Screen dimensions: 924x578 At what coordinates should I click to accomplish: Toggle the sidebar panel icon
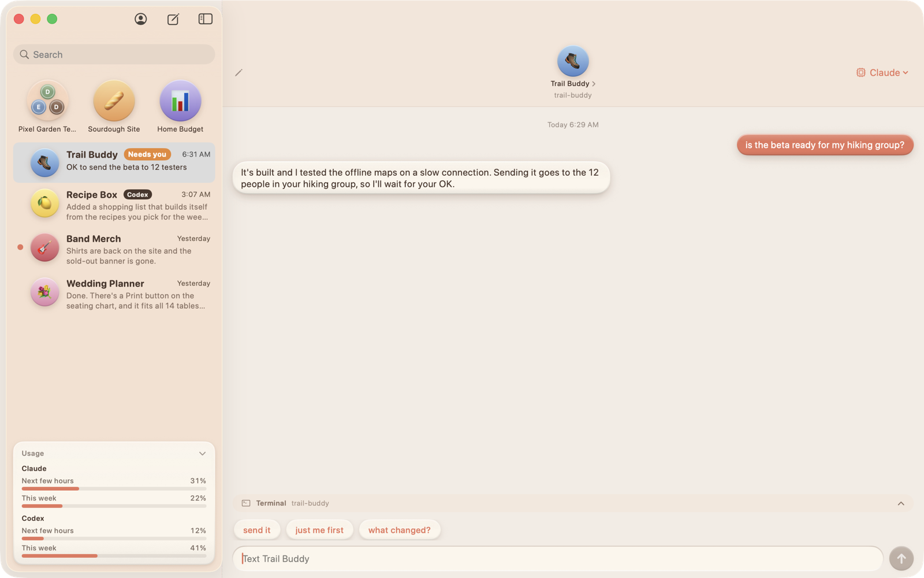205,19
